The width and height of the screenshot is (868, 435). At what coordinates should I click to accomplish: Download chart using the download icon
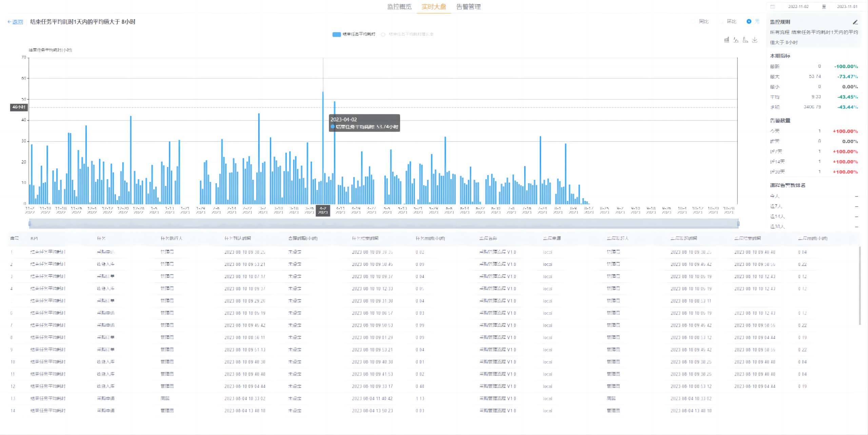(755, 40)
